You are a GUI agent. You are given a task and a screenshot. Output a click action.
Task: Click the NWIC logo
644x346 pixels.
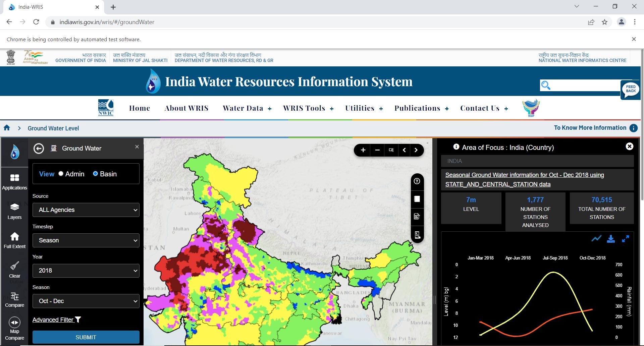[x=106, y=108]
